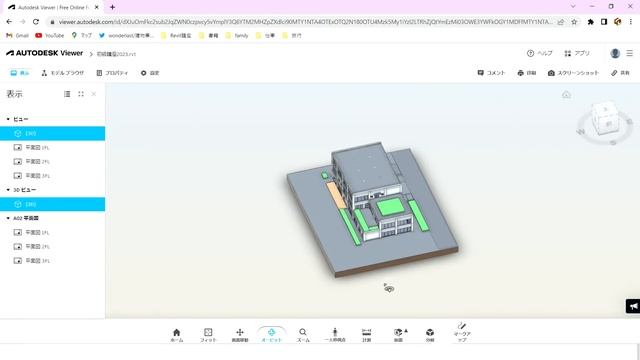
Task: Click the AUTODESK Viewer logo
Action: click(x=44, y=53)
